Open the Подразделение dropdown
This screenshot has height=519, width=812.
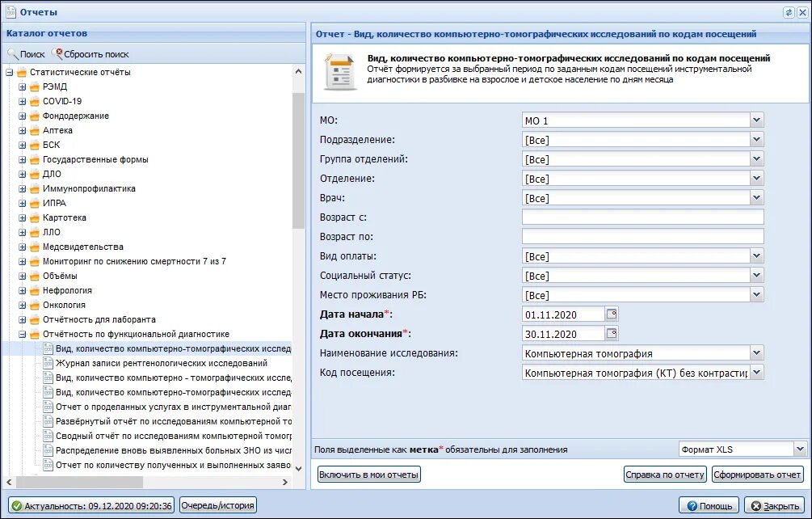756,139
